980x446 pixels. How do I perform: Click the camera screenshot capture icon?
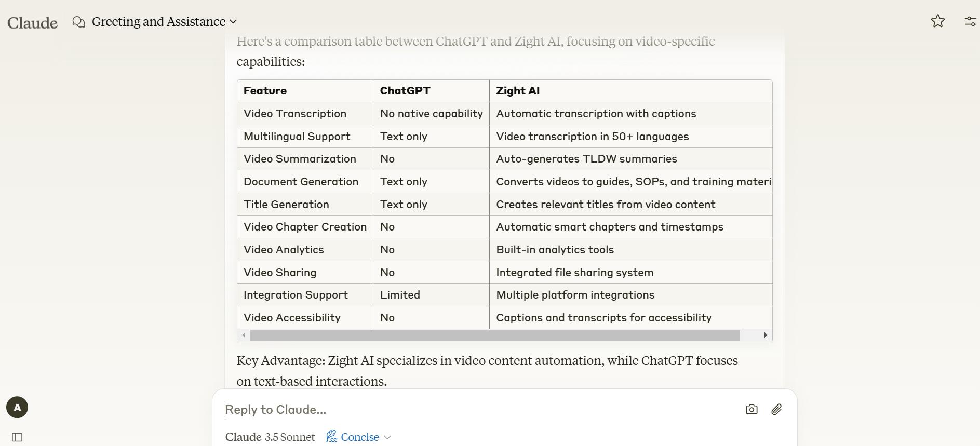pyautogui.click(x=751, y=410)
